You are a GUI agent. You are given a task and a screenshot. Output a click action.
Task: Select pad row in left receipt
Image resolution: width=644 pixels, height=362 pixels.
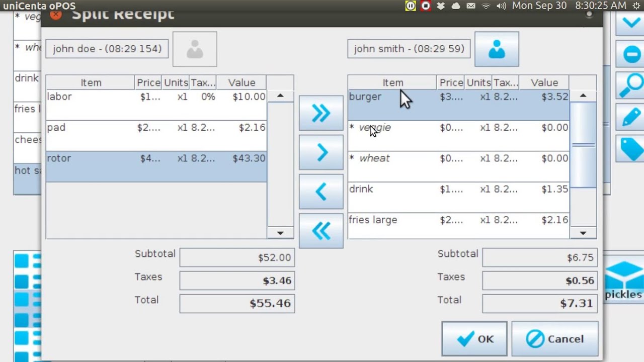click(156, 136)
